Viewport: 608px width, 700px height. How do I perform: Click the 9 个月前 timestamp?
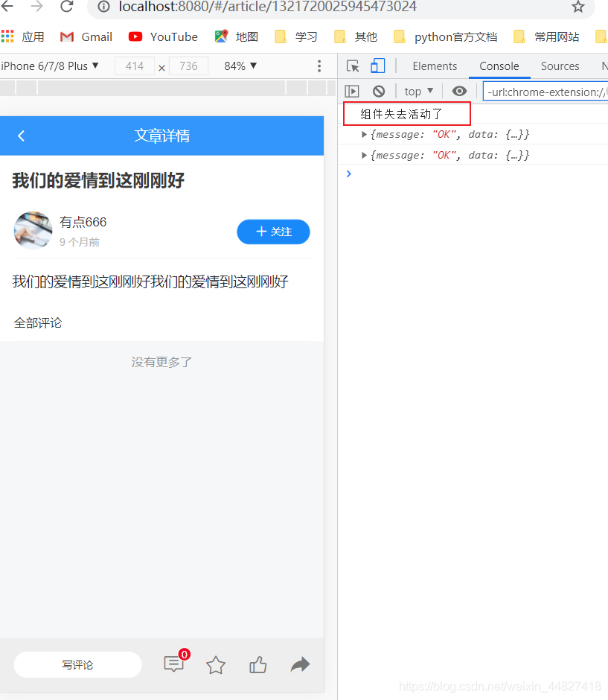click(80, 242)
